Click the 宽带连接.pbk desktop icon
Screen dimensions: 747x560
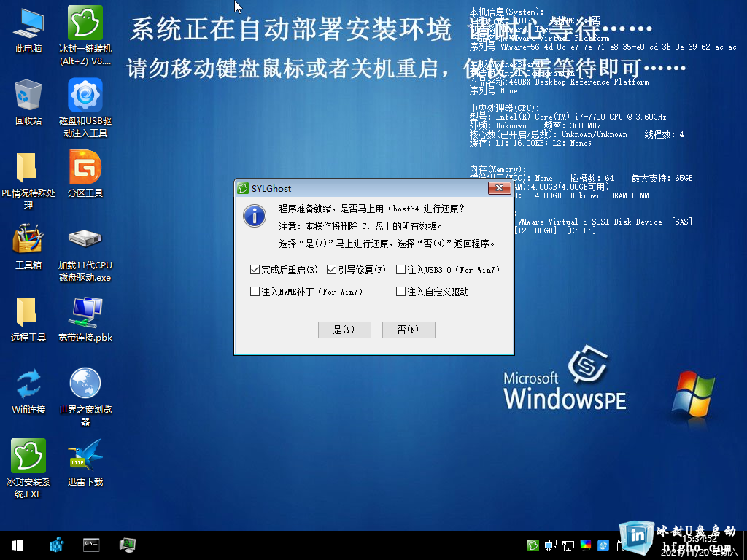coord(85,319)
